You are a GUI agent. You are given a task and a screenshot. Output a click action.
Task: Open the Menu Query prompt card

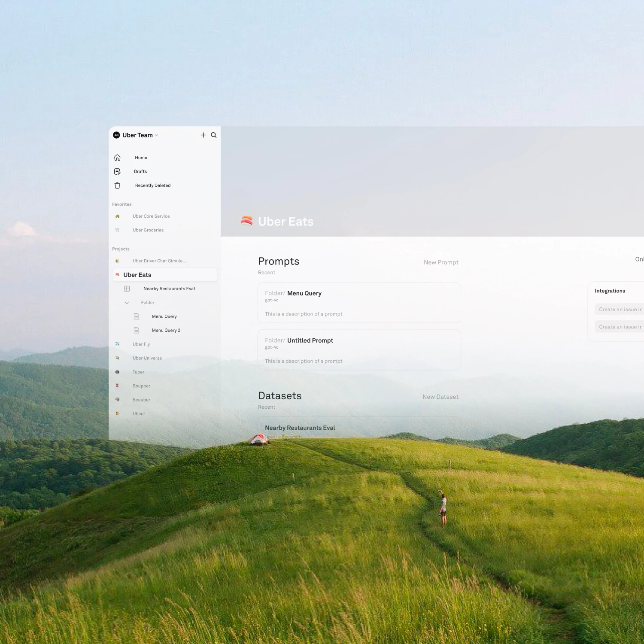(x=359, y=303)
